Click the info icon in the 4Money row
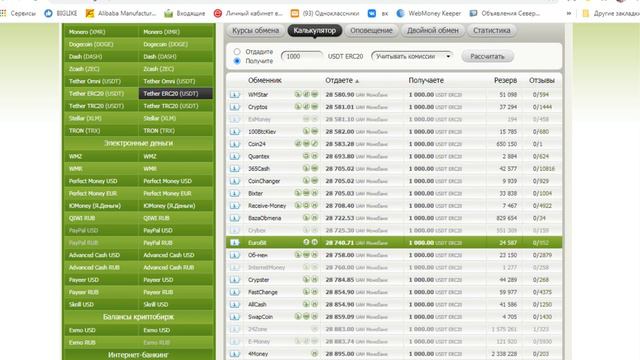Viewport: 640px width, 360px height. [x=235, y=354]
